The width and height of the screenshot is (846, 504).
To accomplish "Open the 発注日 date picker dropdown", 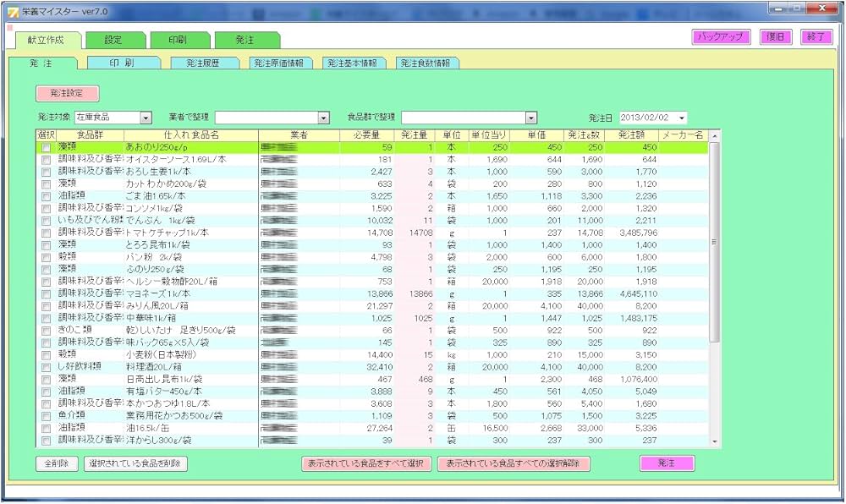I will (x=682, y=118).
